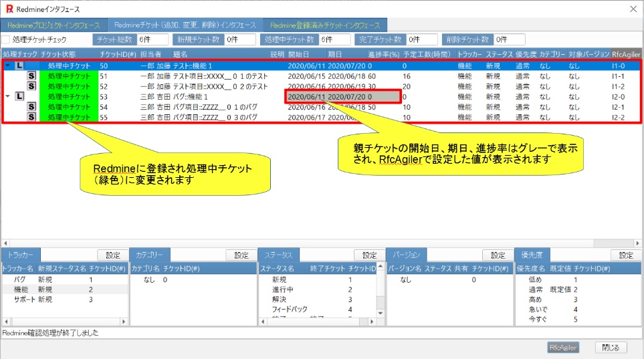Select ticket title バグ項目::ZZZZ__01のバグ

[215, 107]
